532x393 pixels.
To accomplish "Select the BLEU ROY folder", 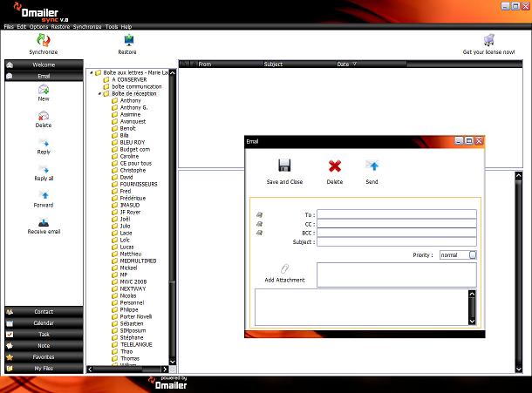I will click(133, 142).
